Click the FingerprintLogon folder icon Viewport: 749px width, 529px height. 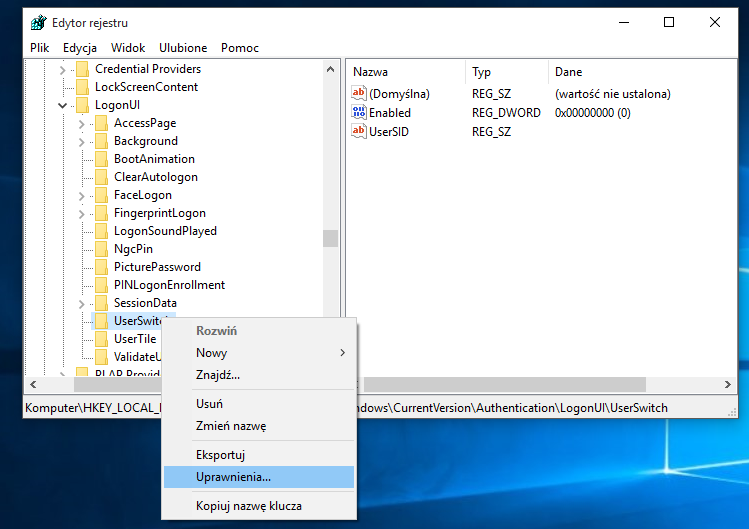101,213
